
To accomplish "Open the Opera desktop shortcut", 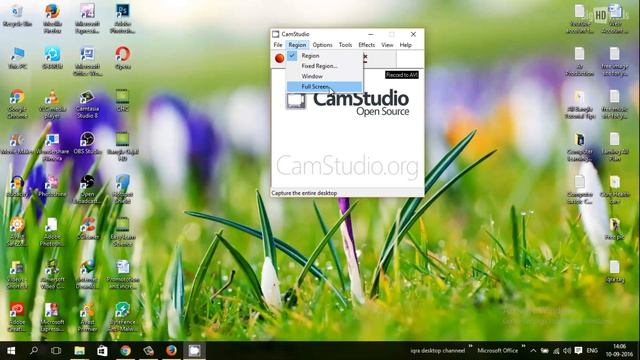I will [x=122, y=58].
